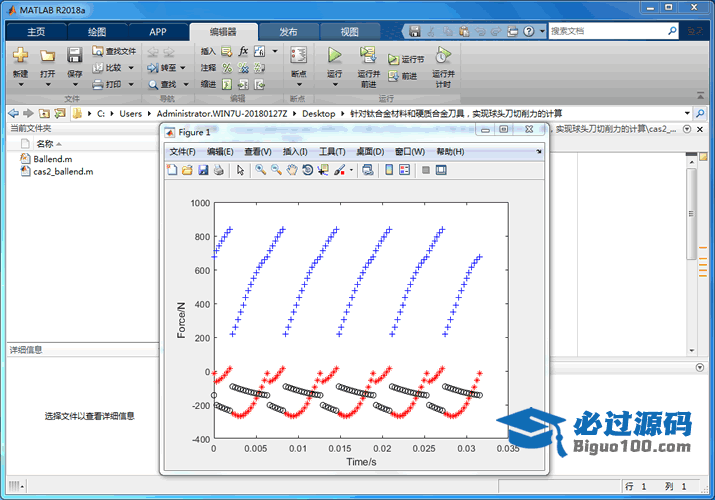This screenshot has width=715, height=500.
Task: Click the browse for folder icon
Action: tap(60, 113)
